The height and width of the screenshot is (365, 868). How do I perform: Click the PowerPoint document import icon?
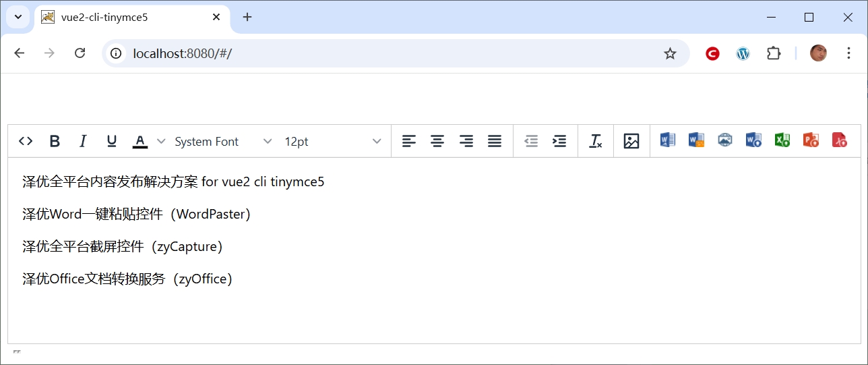(811, 140)
